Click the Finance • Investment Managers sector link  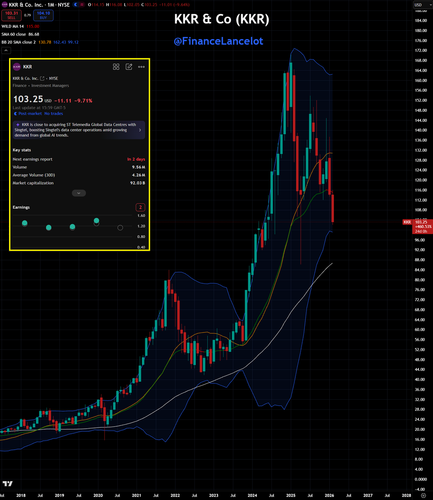[41, 86]
